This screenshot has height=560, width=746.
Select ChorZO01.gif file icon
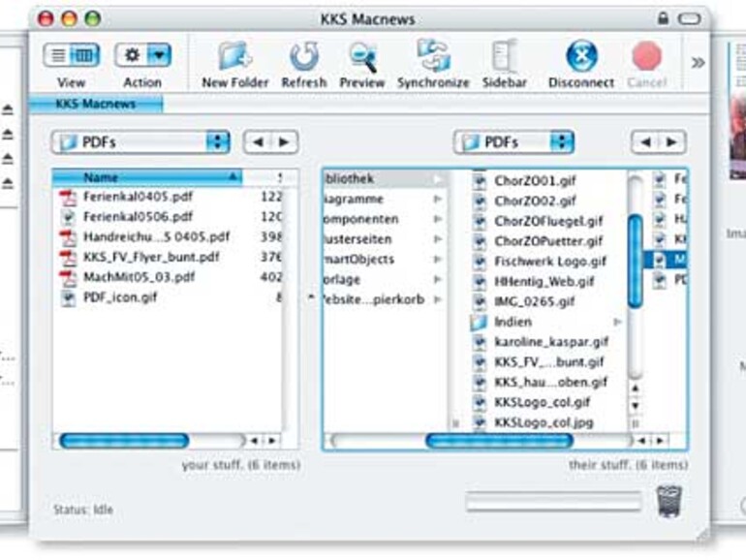coord(480,181)
